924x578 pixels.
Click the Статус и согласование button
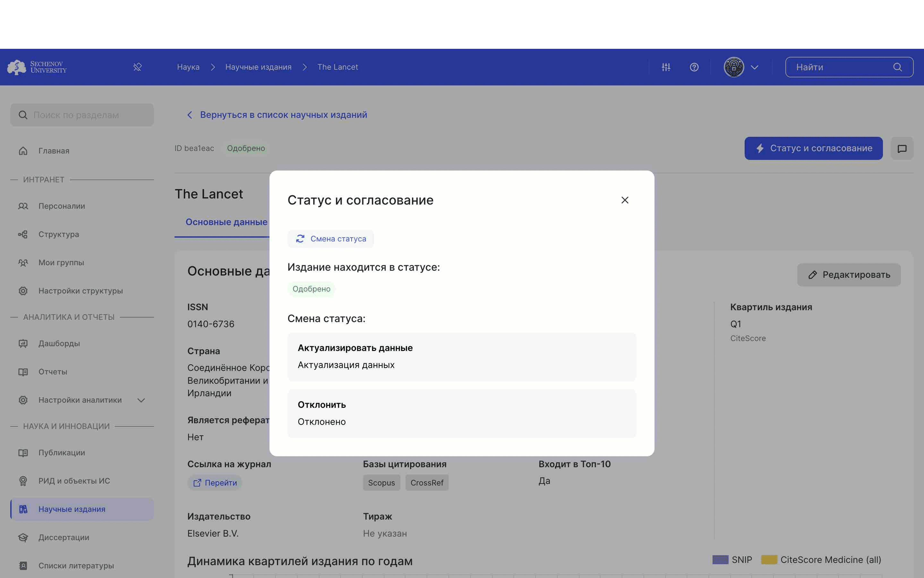[x=813, y=148]
